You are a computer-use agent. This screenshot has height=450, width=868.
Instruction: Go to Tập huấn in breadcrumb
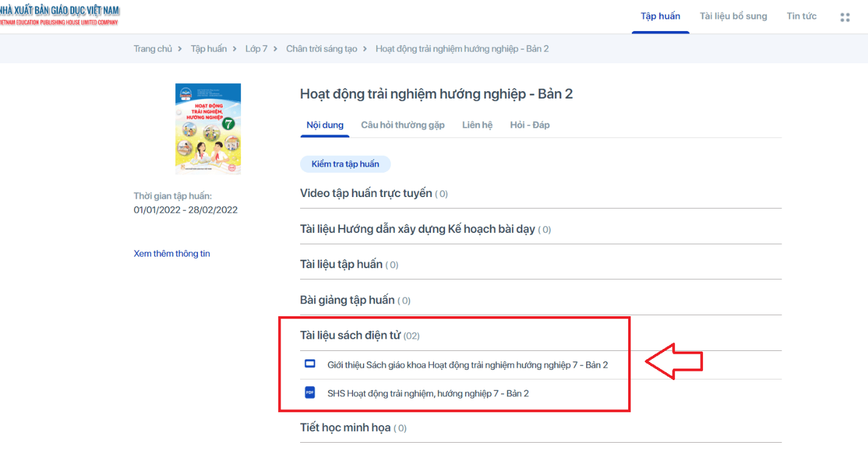click(209, 49)
